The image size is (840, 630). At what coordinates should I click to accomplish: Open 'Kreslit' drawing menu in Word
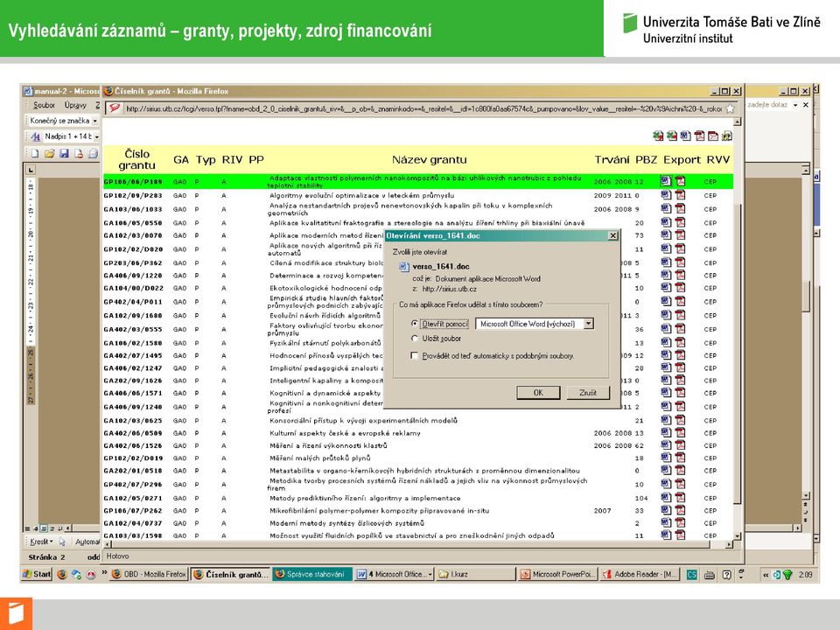(41, 542)
